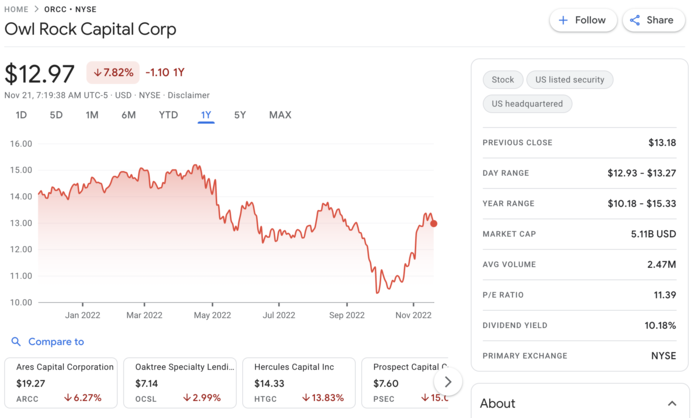The image size is (700, 418).
Task: Click the magnifier icon beside Compare to
Action: [x=16, y=342]
